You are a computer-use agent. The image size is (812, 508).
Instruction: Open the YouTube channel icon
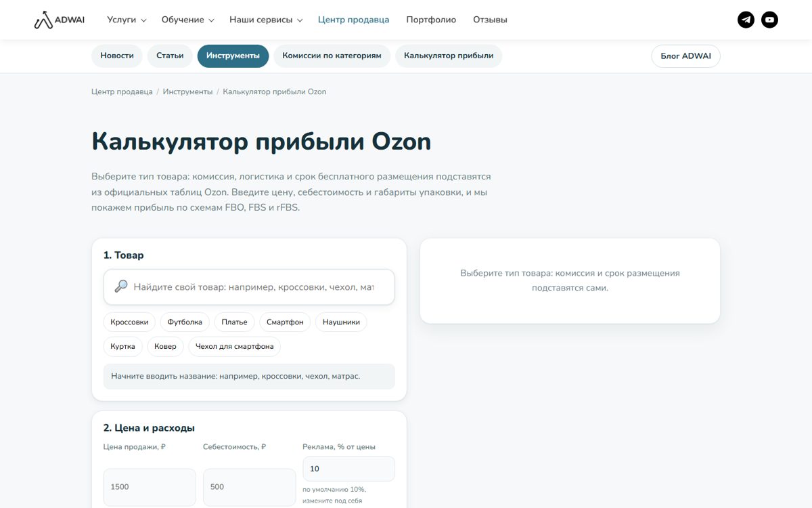[x=769, y=20]
